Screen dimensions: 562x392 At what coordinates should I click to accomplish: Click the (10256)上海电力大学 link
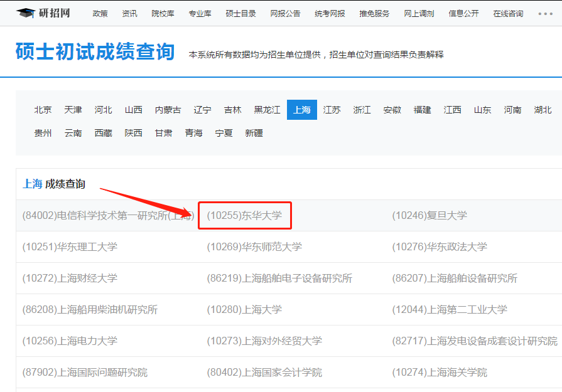tap(70, 341)
